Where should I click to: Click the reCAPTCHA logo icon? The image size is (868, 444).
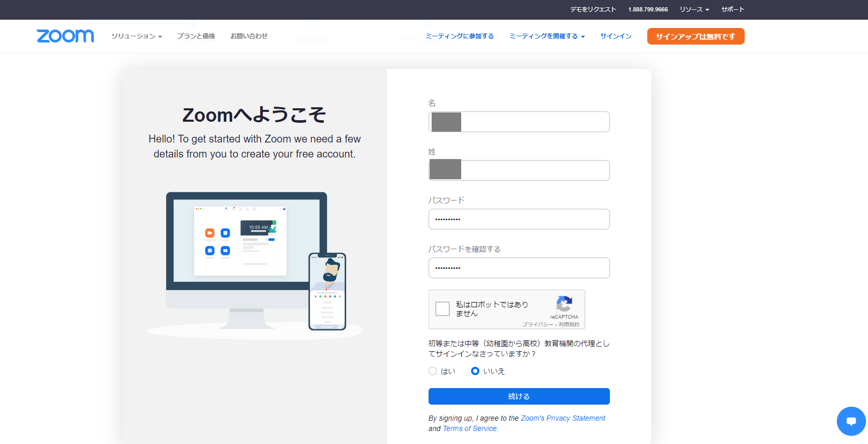tap(564, 304)
